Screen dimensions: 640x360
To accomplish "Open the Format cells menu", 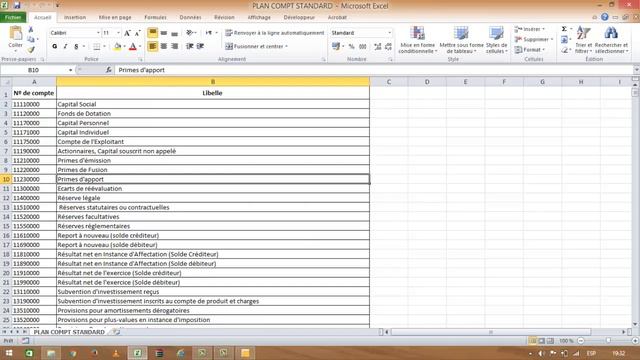I will click(530, 49).
